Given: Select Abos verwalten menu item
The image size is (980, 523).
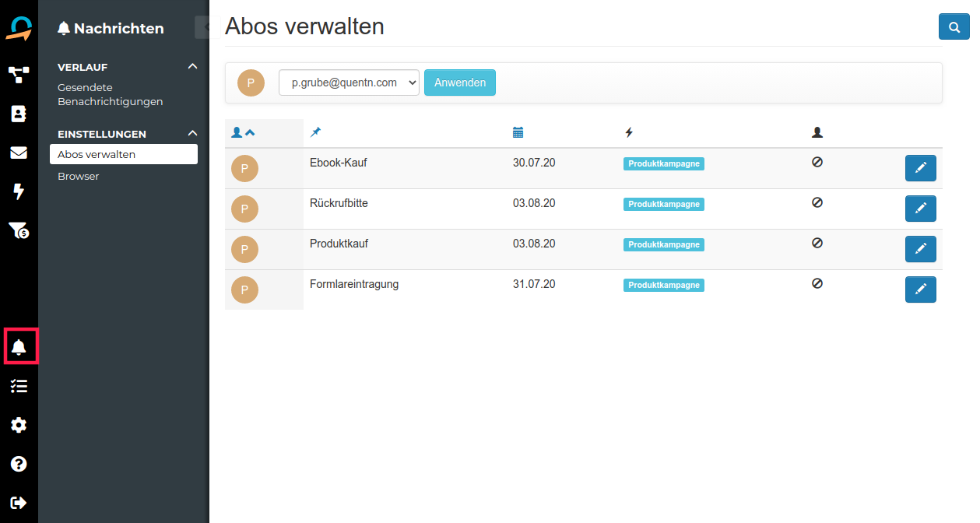Looking at the screenshot, I should 124,154.
